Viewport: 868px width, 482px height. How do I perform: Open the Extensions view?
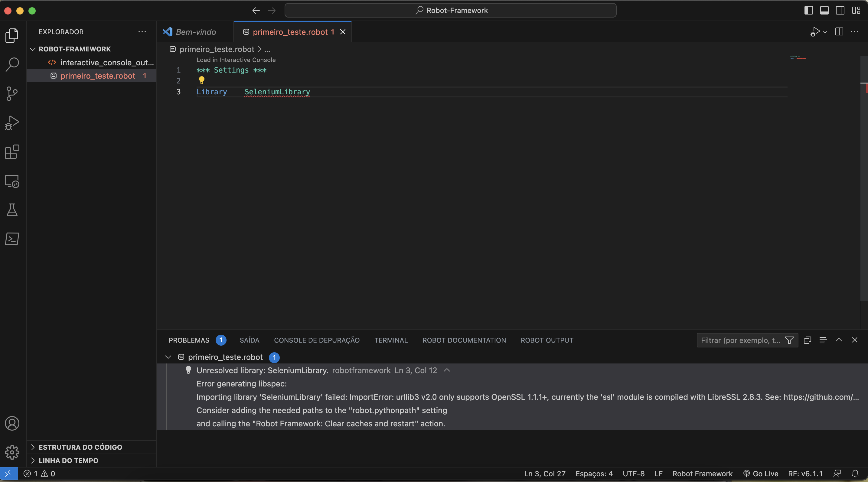[12, 152]
